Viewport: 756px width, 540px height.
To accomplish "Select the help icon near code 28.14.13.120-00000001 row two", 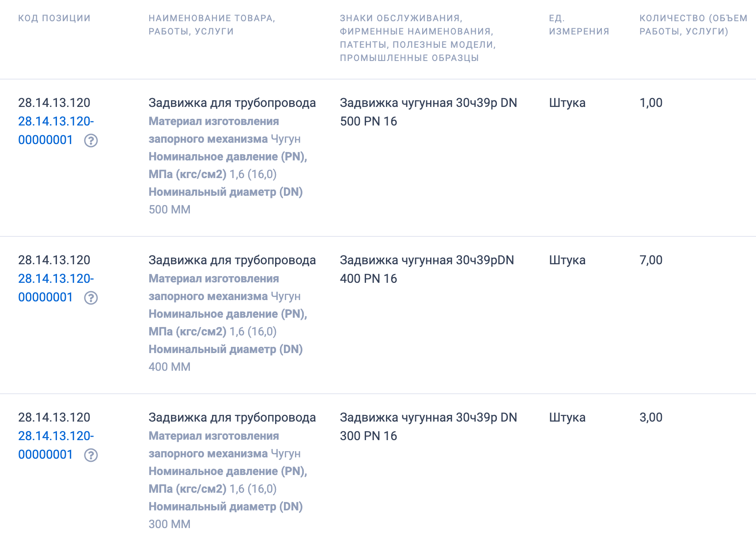I will point(91,298).
